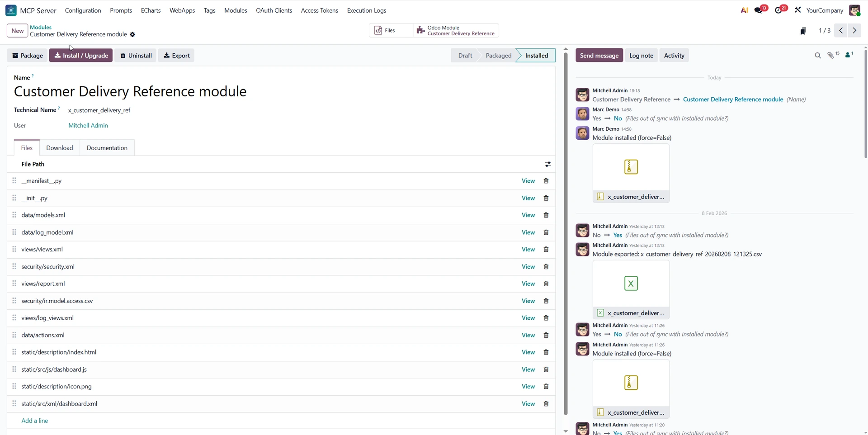Open the user avatar menu
The image size is (868, 435).
(854, 10)
